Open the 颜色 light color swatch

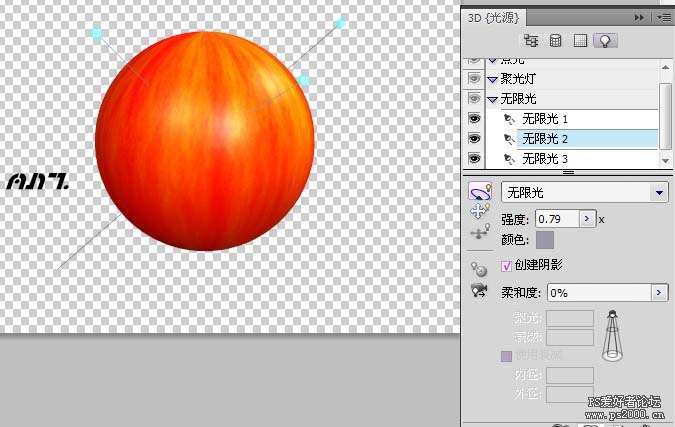click(x=545, y=240)
